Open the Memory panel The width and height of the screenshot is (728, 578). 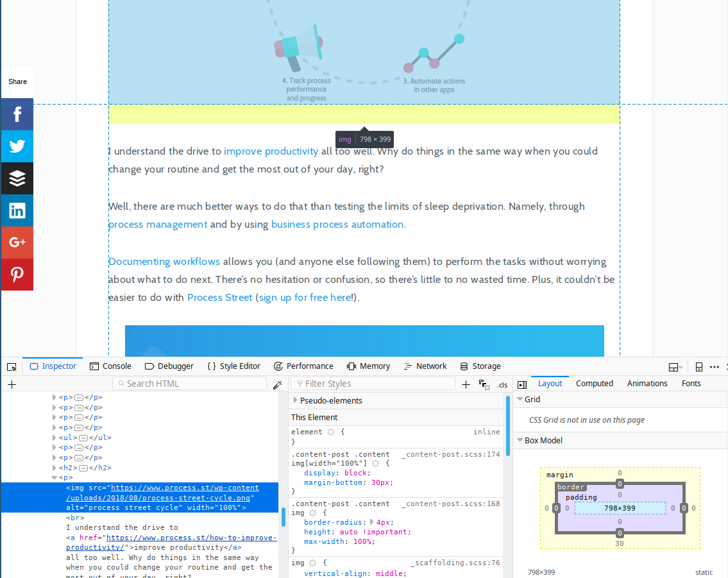point(369,366)
